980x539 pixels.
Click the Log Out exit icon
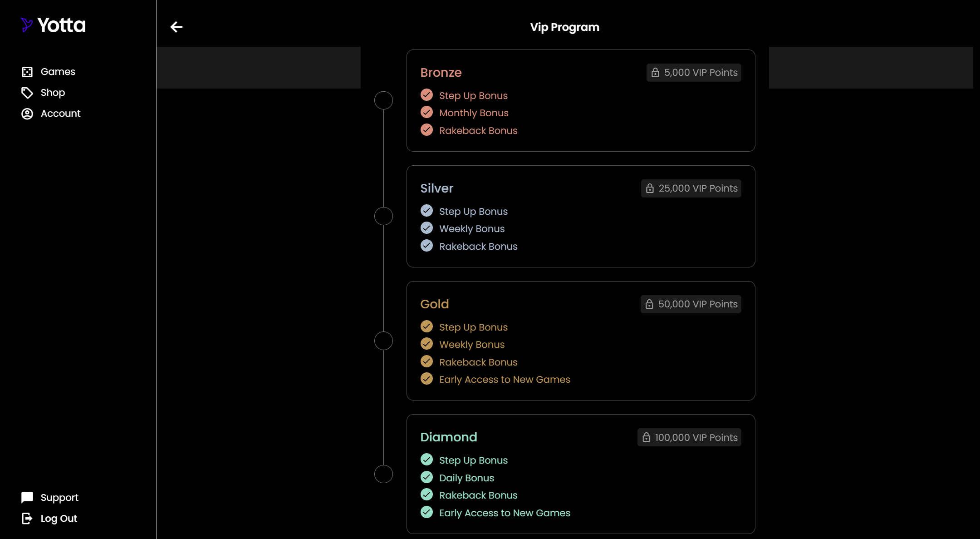(x=27, y=519)
